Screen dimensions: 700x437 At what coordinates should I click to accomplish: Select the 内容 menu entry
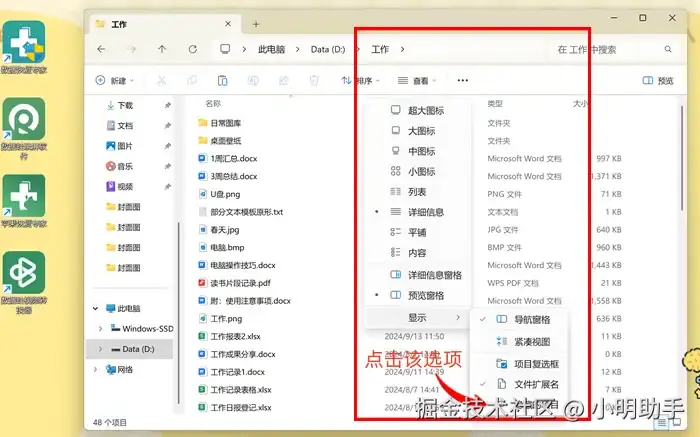[x=417, y=253]
